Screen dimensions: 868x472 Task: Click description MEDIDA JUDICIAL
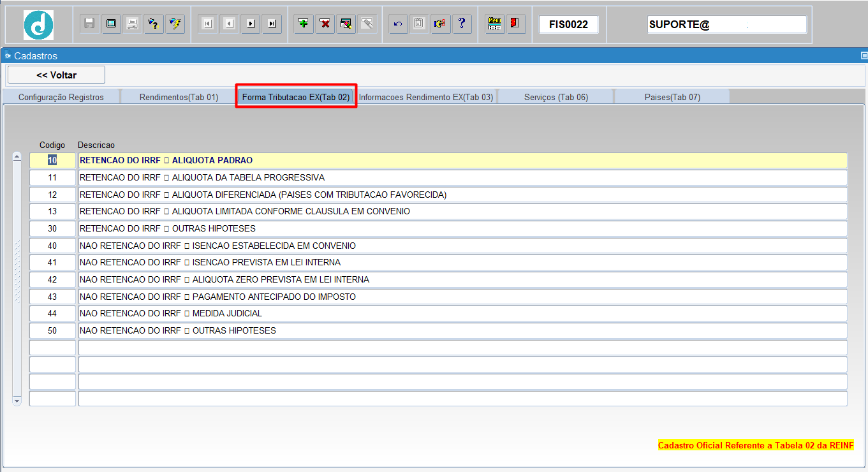click(463, 313)
